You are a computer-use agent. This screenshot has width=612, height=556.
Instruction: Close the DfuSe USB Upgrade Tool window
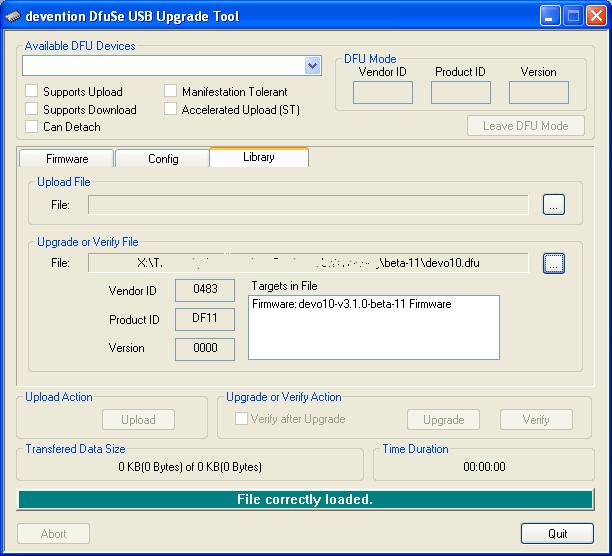(596, 16)
